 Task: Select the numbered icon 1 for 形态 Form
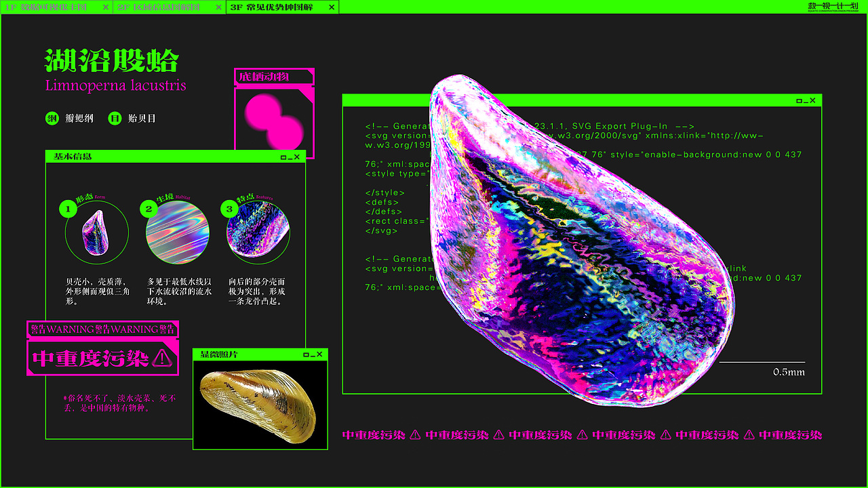pyautogui.click(x=68, y=209)
